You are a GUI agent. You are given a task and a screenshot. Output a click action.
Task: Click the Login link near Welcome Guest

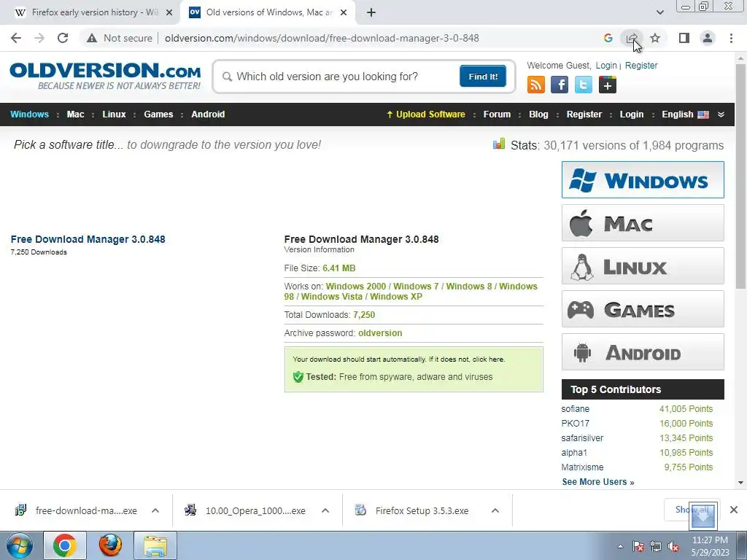[x=606, y=66]
